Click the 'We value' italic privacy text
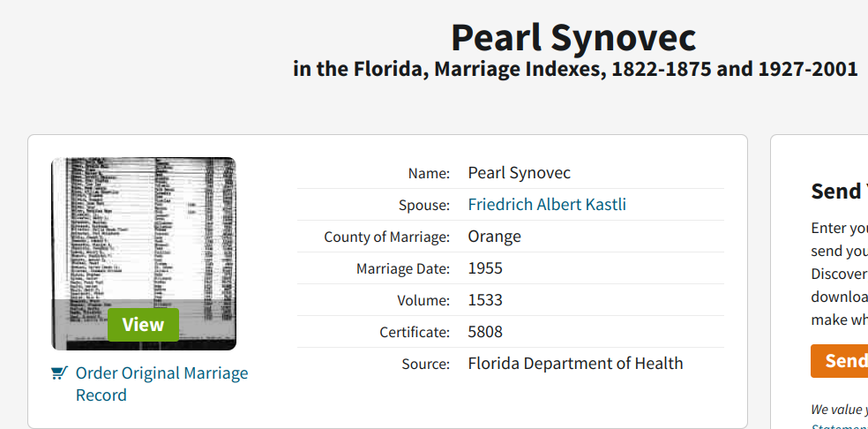 (x=839, y=410)
